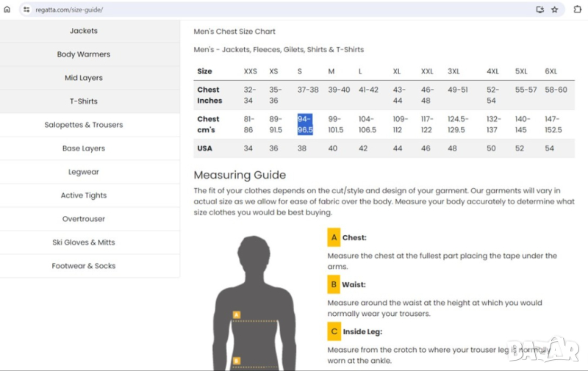Select the Jackets category tab
The width and height of the screenshot is (588, 371).
click(x=84, y=31)
